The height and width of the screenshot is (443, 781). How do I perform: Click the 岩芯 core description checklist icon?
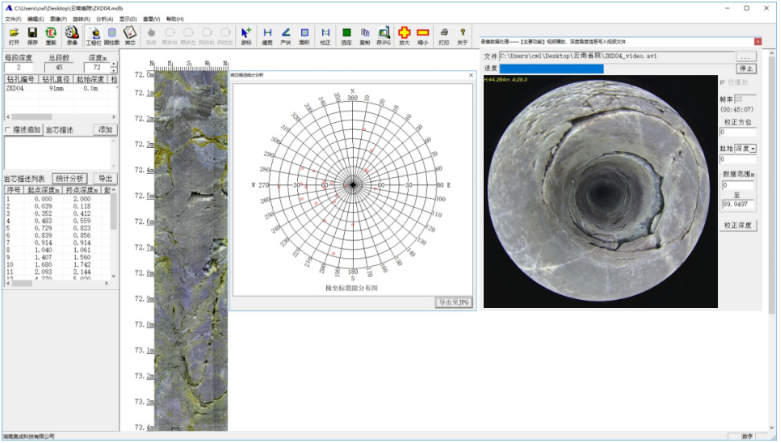click(130, 34)
